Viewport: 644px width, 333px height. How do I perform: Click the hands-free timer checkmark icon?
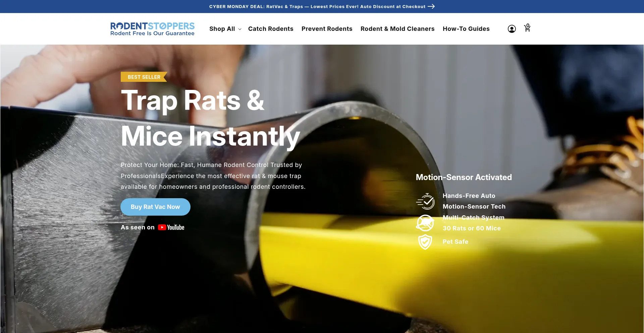click(425, 201)
